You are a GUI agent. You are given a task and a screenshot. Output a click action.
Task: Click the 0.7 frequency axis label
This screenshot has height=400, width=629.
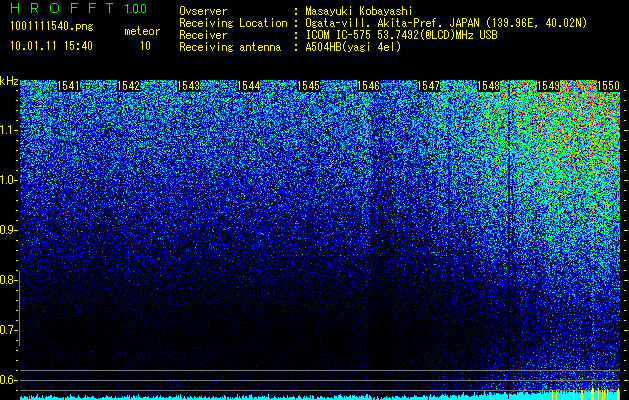(8, 330)
